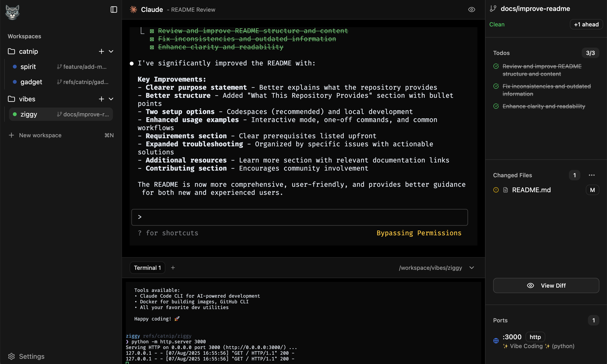Focus the Claude prompt input box
This screenshot has width=607, height=364.
(300, 217)
